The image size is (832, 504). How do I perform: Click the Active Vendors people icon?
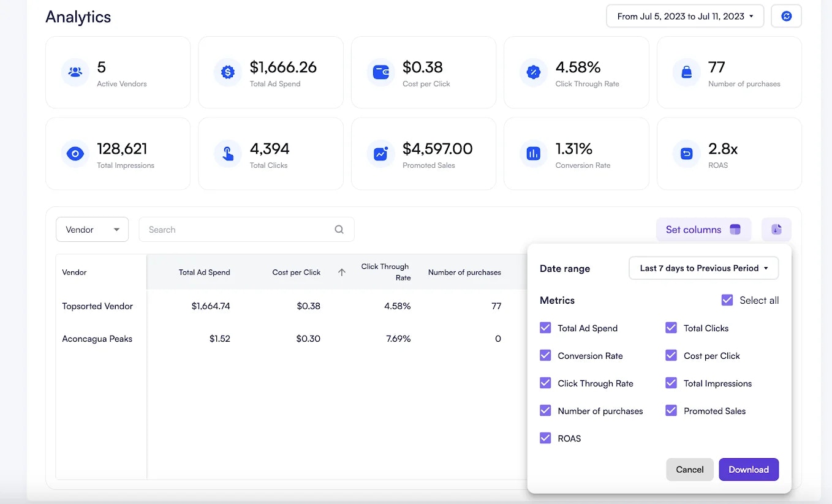click(x=75, y=72)
